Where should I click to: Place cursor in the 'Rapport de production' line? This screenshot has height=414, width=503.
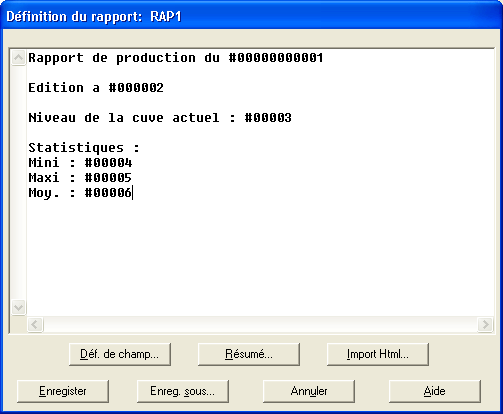pos(176,58)
